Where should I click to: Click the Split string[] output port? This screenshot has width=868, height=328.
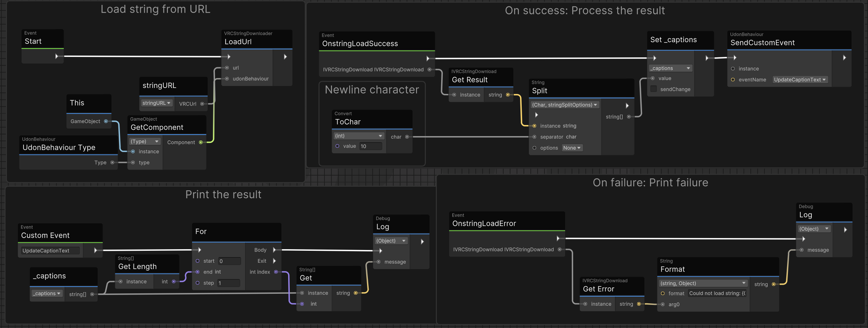[x=629, y=117]
